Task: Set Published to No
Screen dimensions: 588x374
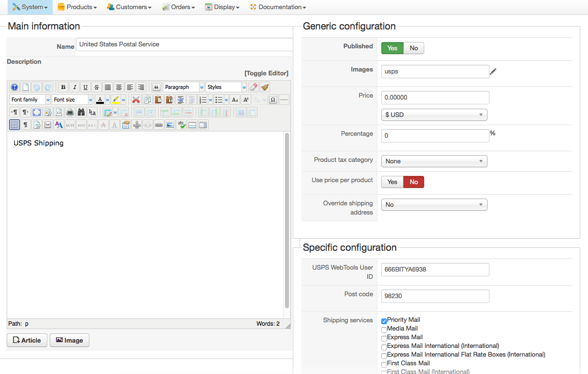Action: [414, 48]
